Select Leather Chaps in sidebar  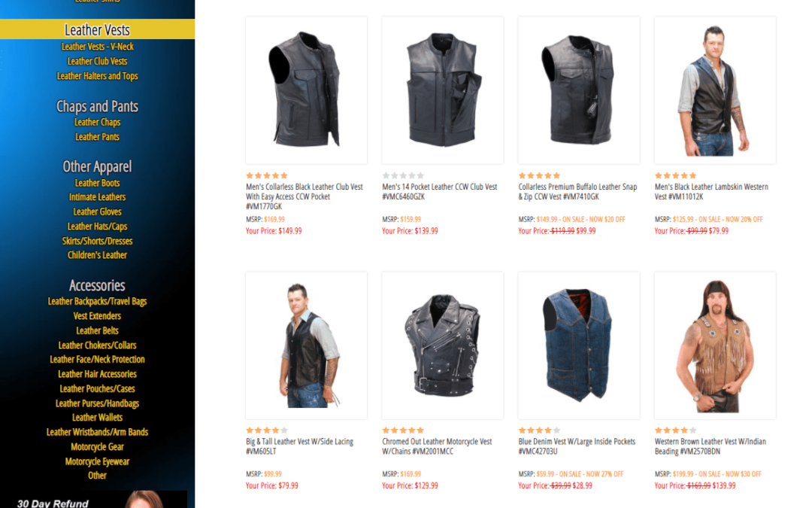(x=97, y=123)
